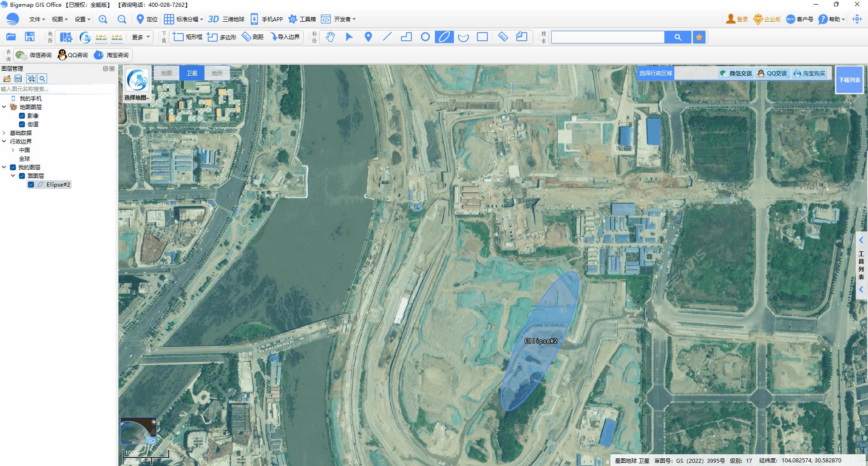The image size is (868, 466).
Task: Open the 更多 map sources dropdown
Action: click(x=141, y=37)
